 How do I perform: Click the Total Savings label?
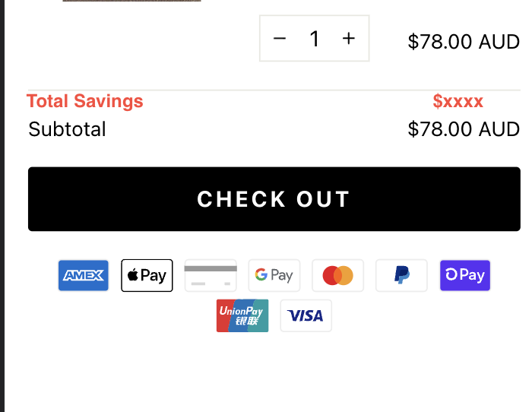(85, 101)
